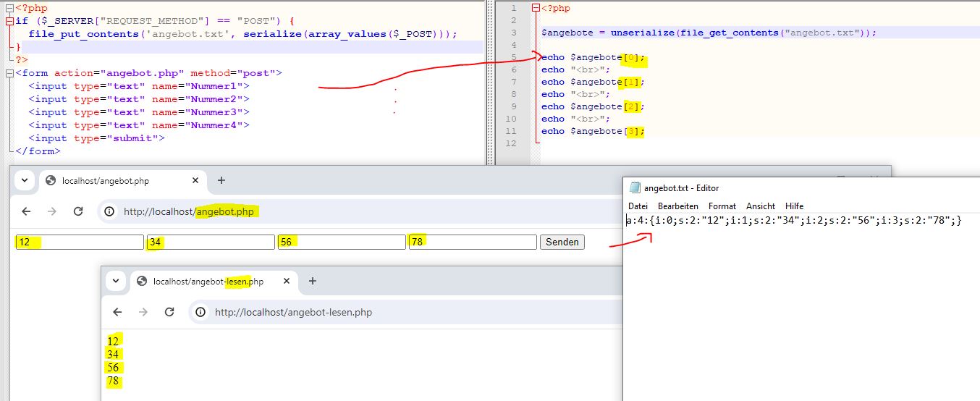Open the Bearbeiten menu in Editor
980x401 pixels.
pyautogui.click(x=677, y=206)
